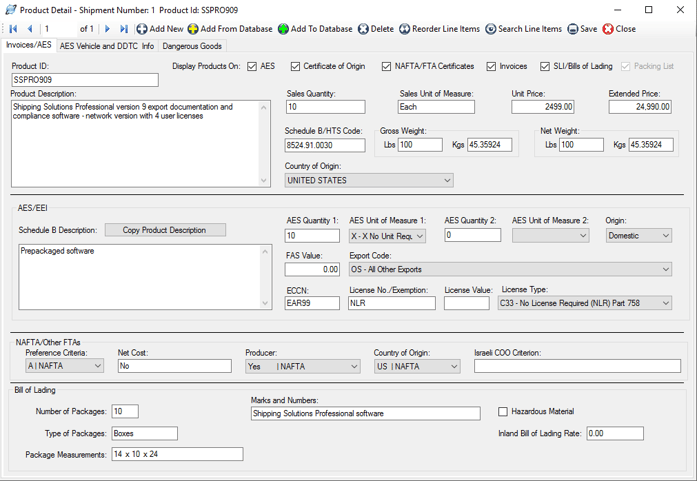Open Country of Origin UNITED STATES dropdown
This screenshot has width=697, height=481.
[369, 180]
